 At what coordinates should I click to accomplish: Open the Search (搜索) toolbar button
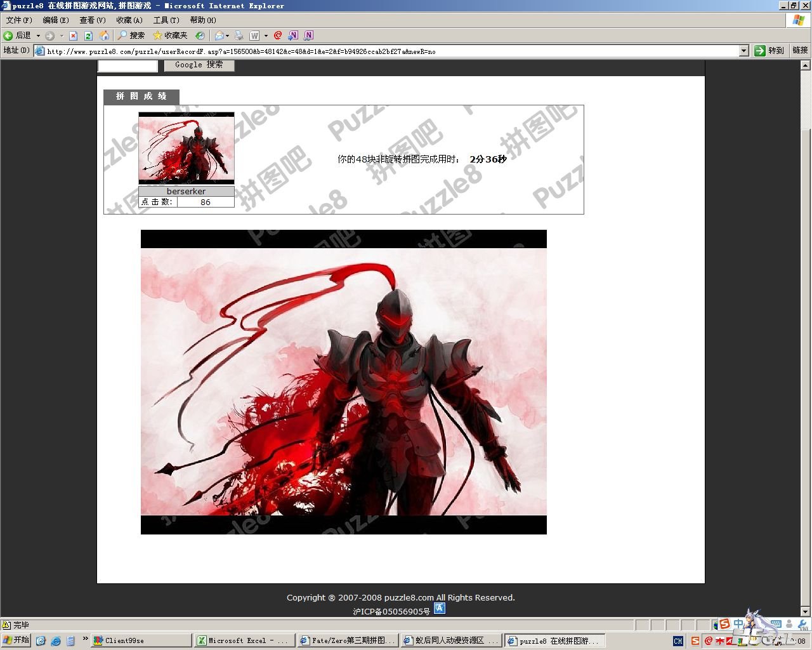[131, 36]
